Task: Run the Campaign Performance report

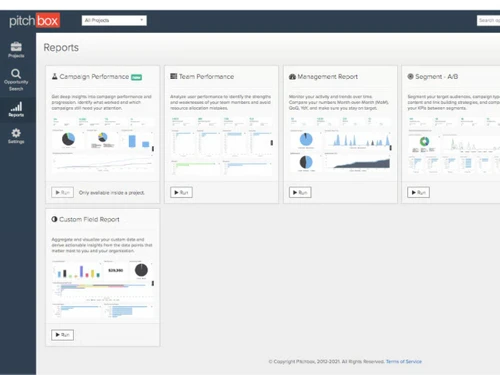Action: click(62, 192)
